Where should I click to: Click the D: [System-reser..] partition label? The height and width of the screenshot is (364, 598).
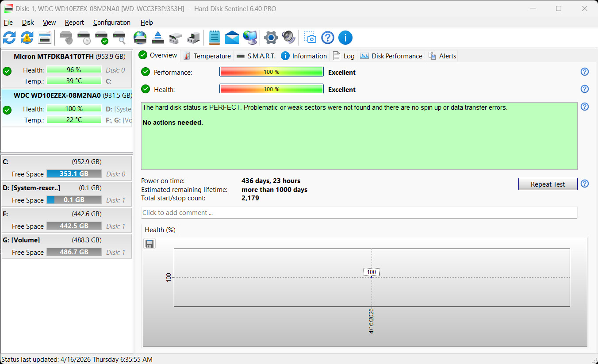pos(31,188)
